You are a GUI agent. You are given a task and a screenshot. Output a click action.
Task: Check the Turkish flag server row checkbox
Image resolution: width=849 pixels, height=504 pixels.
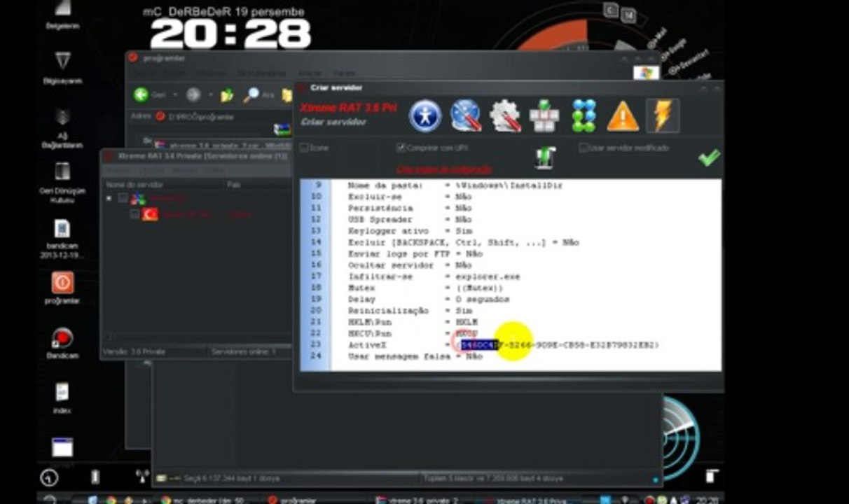click(135, 214)
